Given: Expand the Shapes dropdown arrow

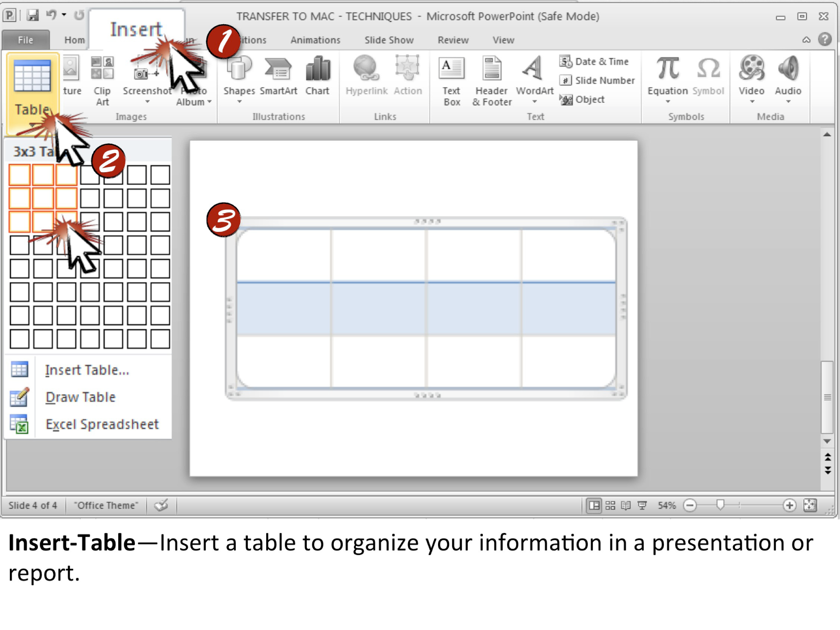Looking at the screenshot, I should point(239,102).
